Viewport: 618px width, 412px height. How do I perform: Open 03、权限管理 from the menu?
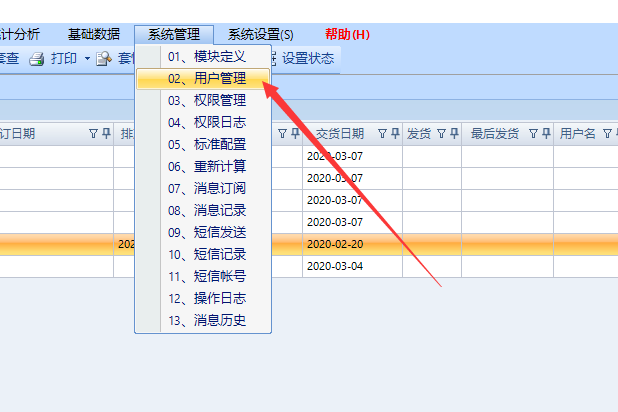(x=206, y=101)
